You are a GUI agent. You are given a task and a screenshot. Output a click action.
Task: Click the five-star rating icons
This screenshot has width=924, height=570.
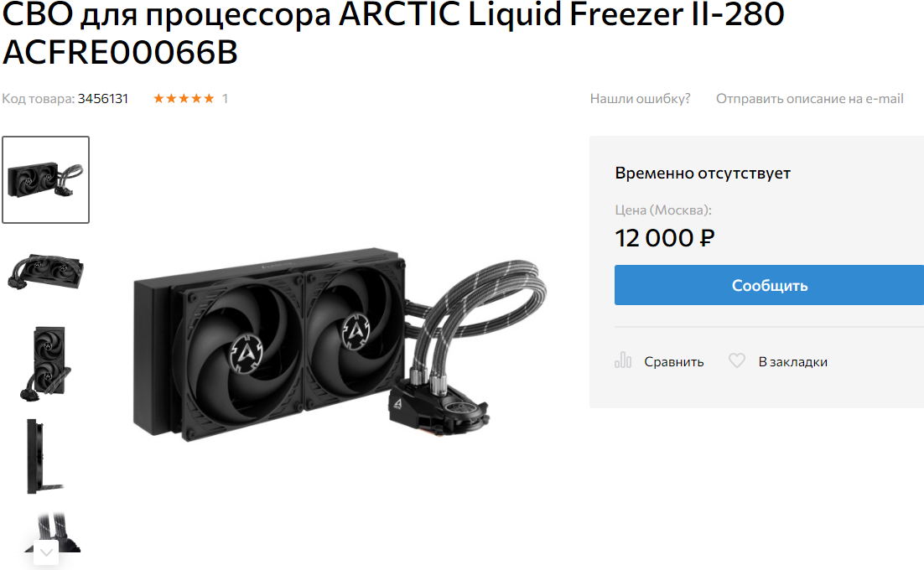(184, 98)
